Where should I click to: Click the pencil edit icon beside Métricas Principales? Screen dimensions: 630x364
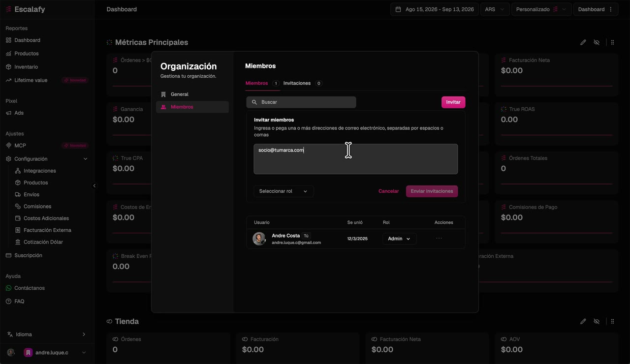tap(583, 43)
